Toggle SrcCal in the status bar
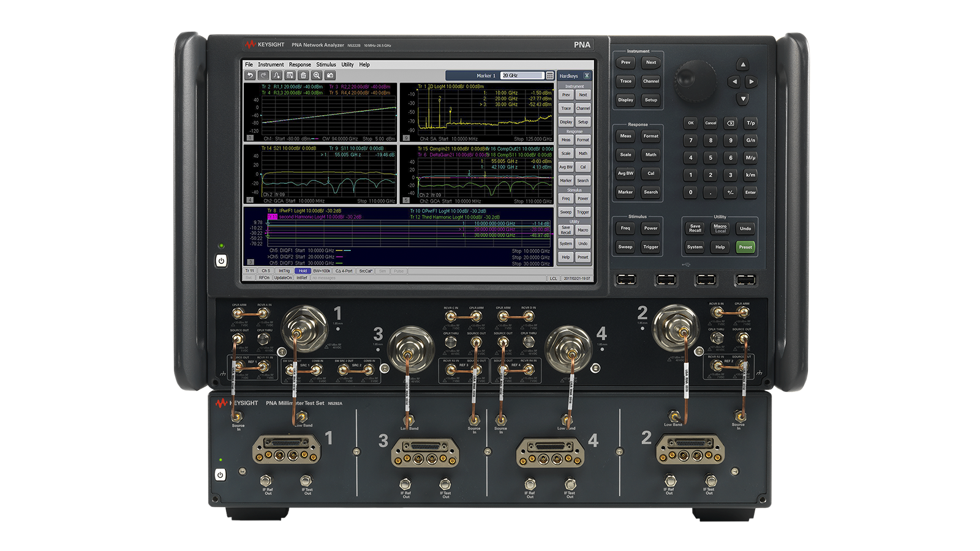This screenshot has height=551, width=980. tap(366, 271)
